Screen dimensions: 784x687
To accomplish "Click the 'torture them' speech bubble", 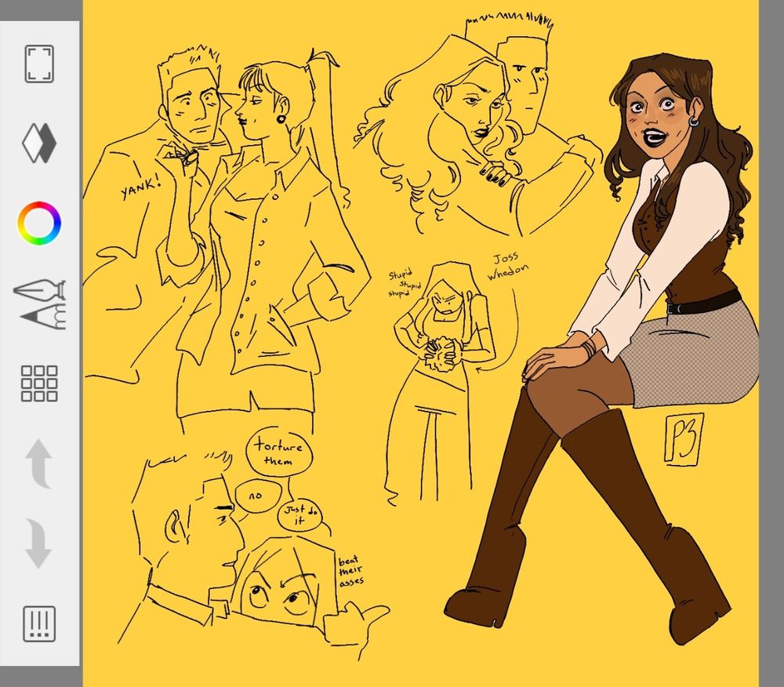I will pyautogui.click(x=278, y=452).
